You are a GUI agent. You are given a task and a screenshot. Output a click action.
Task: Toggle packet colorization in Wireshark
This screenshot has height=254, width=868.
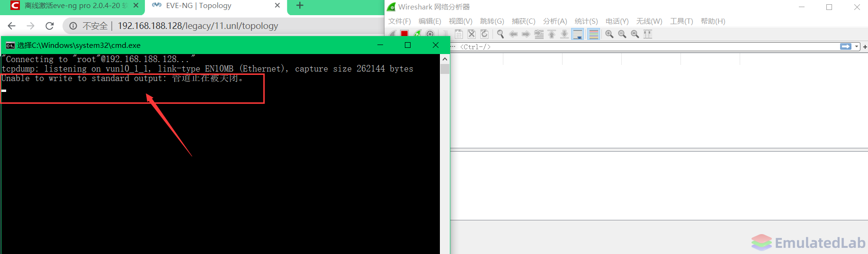click(x=593, y=34)
